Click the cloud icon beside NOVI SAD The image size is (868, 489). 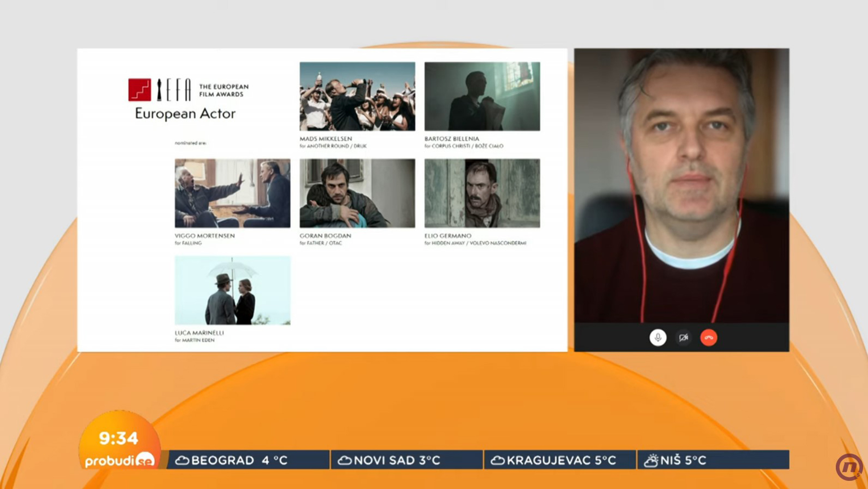coord(345,460)
